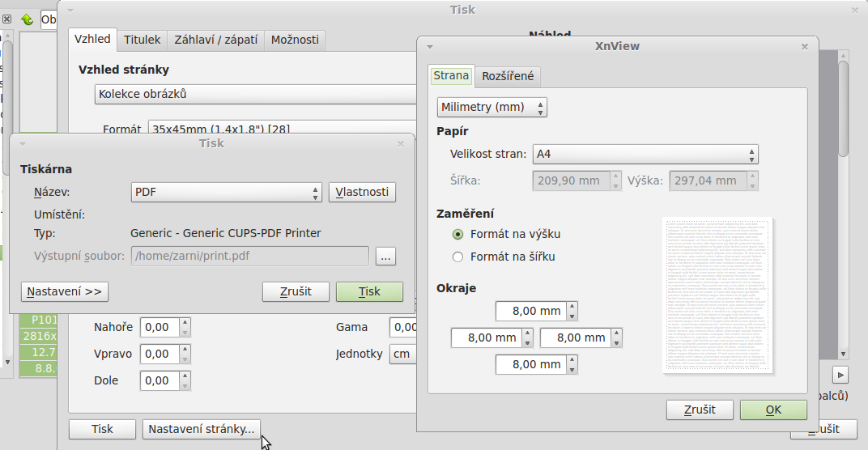Click the Vlastnosti printer properties button
The image size is (868, 450).
pos(363,193)
